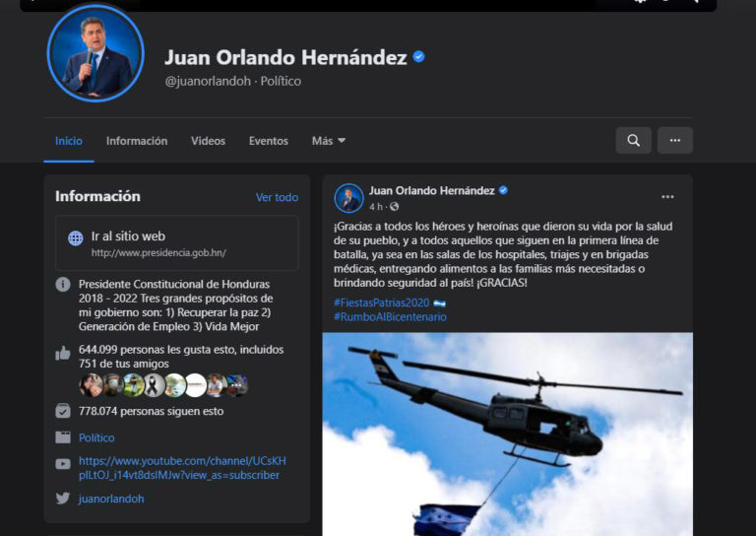Open the YouTube channel link
The width and height of the screenshot is (756, 536).
click(182, 468)
